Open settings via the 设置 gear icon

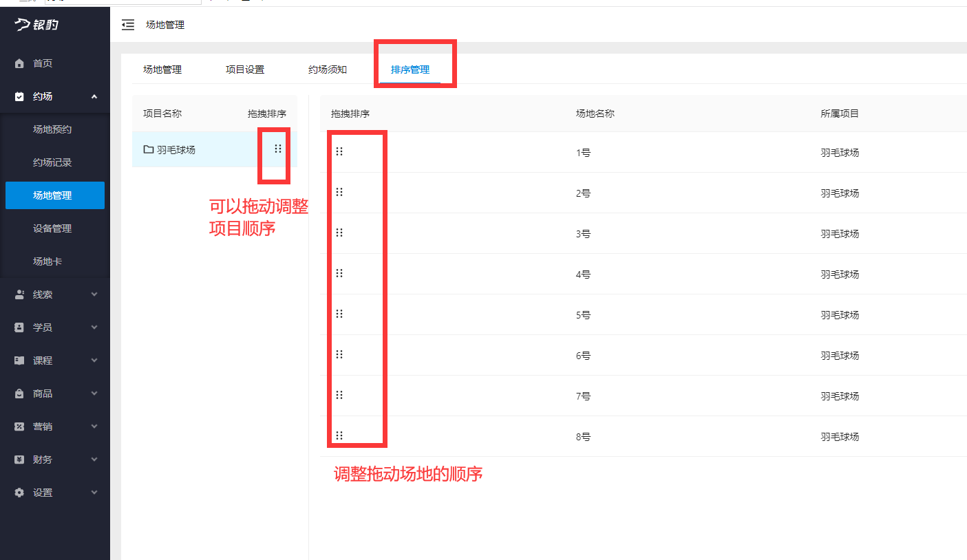click(x=18, y=492)
